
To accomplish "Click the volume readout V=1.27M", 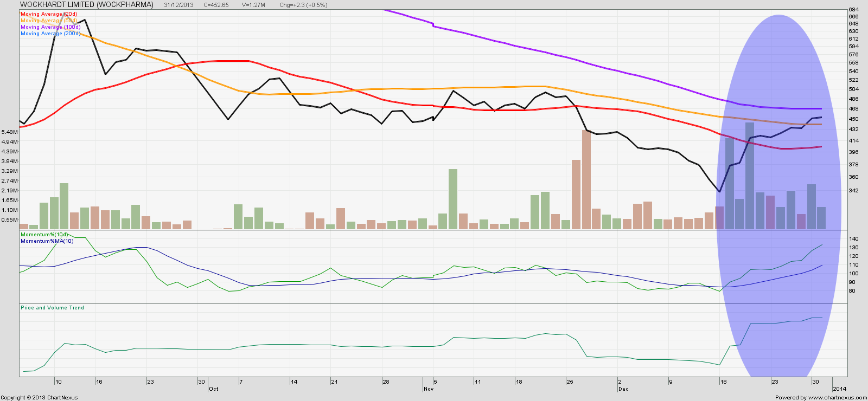I will (x=253, y=5).
